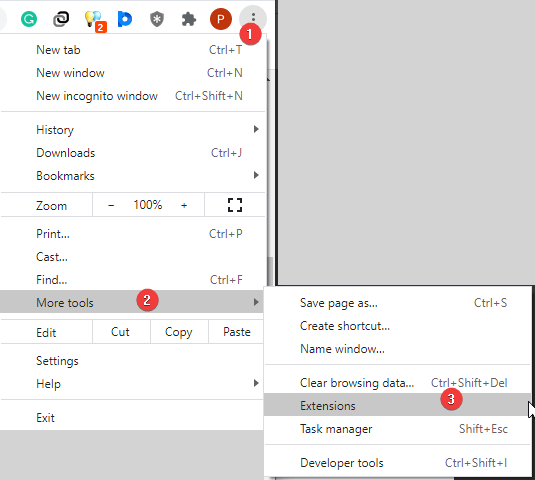Select New tab from the menu
This screenshot has width=535, height=480.
point(132,50)
